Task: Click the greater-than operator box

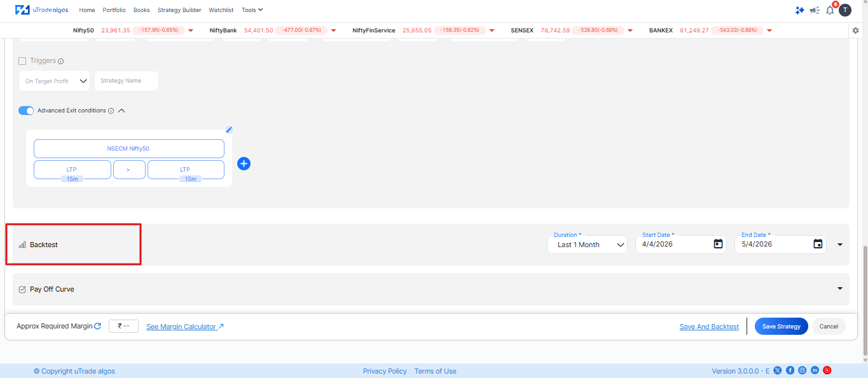Action: [129, 170]
